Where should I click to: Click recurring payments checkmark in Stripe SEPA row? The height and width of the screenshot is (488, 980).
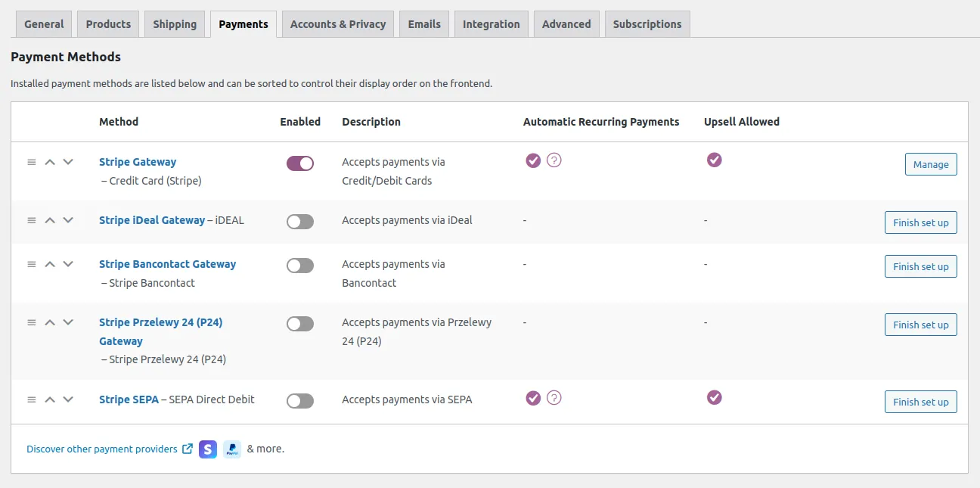coord(533,398)
